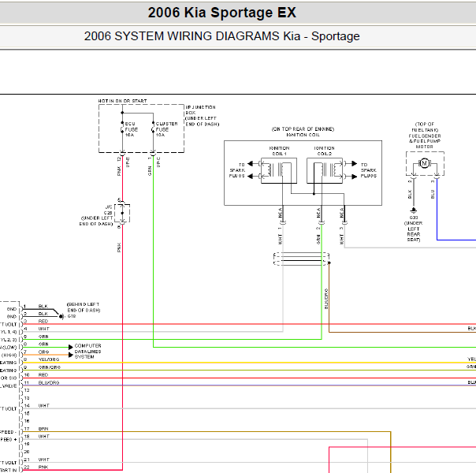
Task: Select the "CLUSTER FUSE 10A" label
Action: 166,129
